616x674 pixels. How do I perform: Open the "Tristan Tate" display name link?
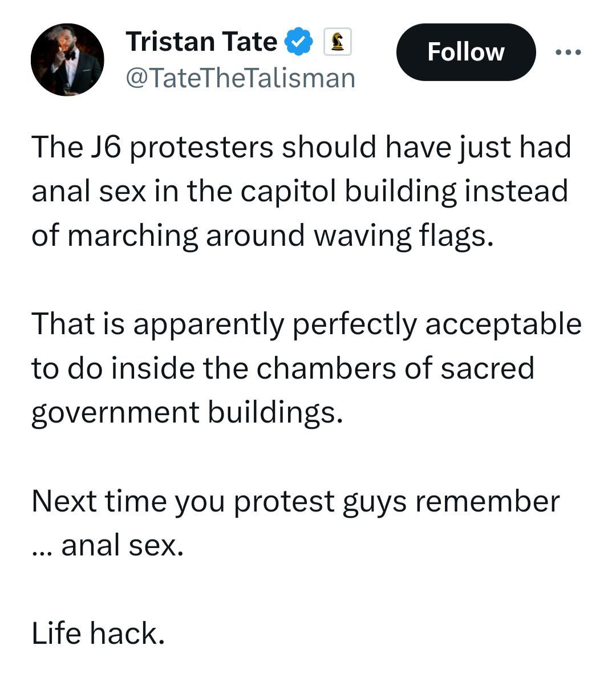201,42
